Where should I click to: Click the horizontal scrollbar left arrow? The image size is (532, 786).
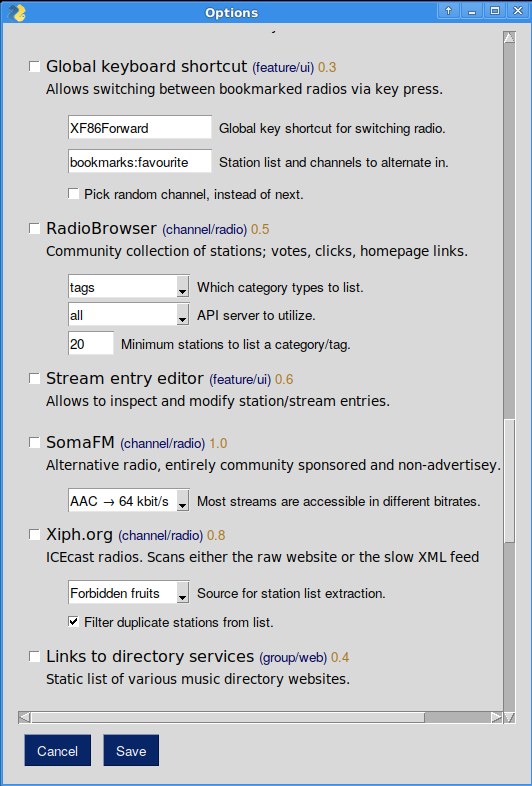(x=24, y=717)
